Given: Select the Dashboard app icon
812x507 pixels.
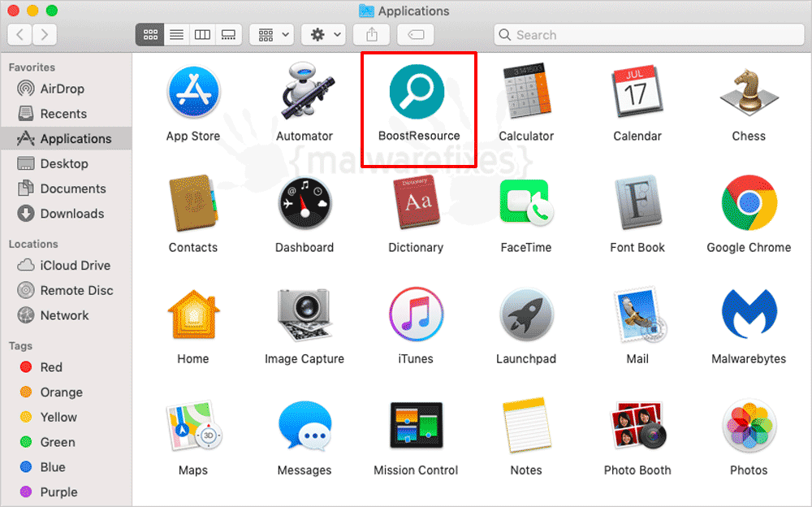Looking at the screenshot, I should (x=304, y=203).
